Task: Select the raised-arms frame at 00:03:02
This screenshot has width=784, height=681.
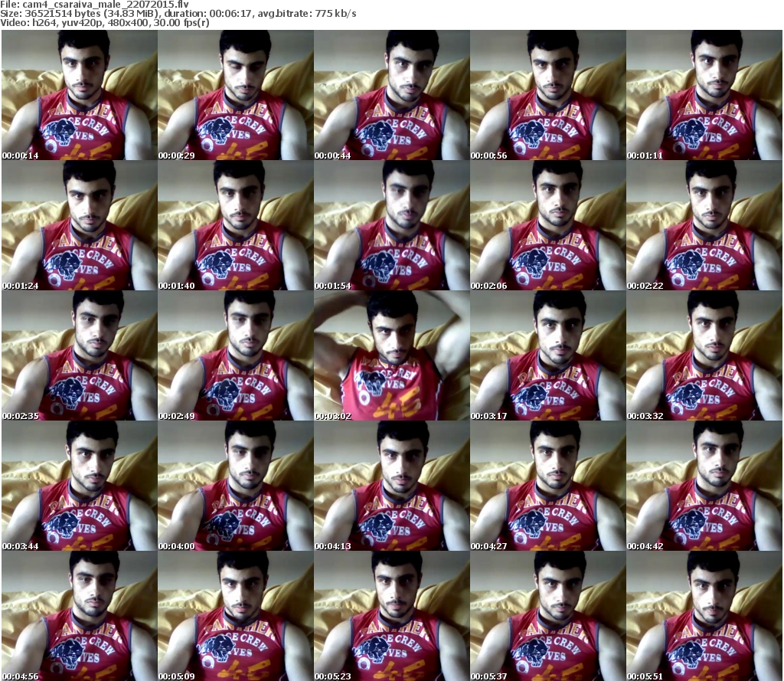Action: (x=391, y=355)
